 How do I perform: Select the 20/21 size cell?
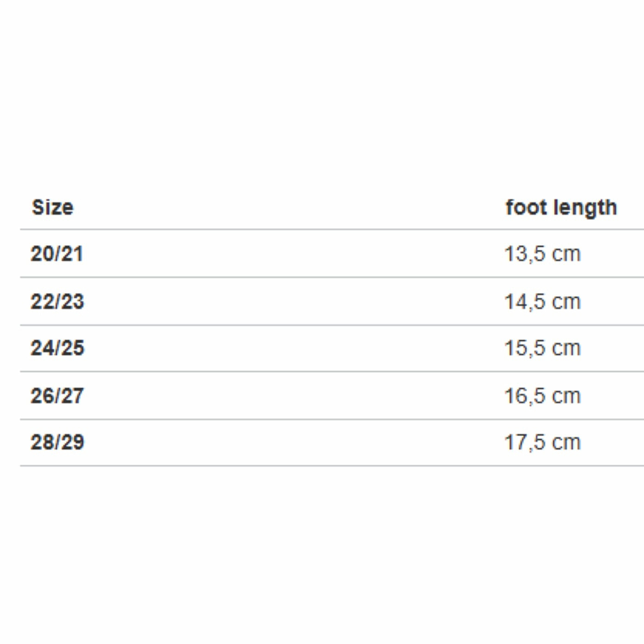[x=57, y=254]
